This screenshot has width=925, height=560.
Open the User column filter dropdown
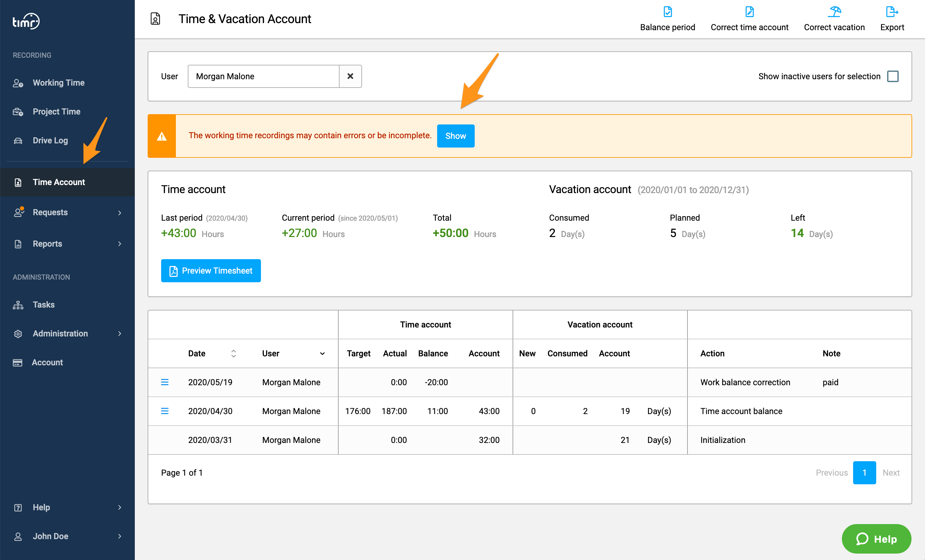322,353
